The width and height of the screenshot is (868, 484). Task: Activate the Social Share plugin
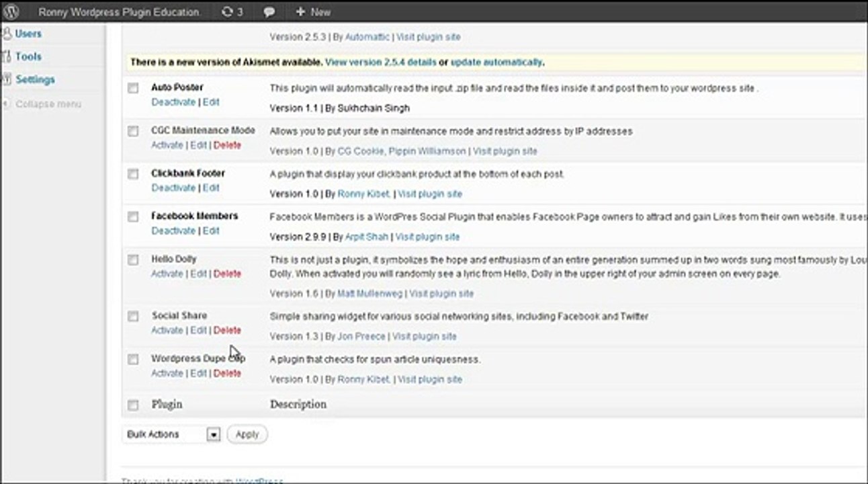[167, 330]
